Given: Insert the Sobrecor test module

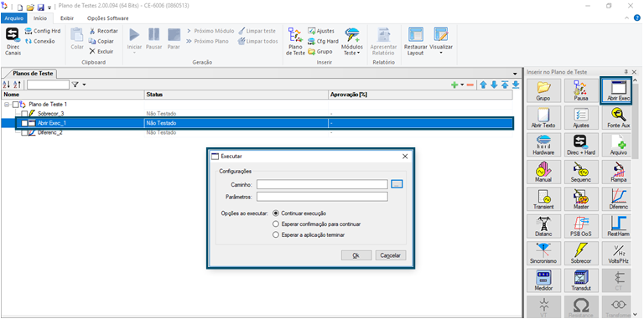Looking at the screenshot, I should tap(581, 253).
